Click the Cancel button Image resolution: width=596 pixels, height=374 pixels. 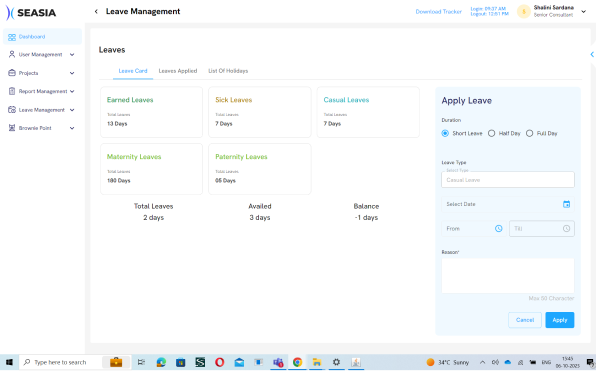(525, 320)
